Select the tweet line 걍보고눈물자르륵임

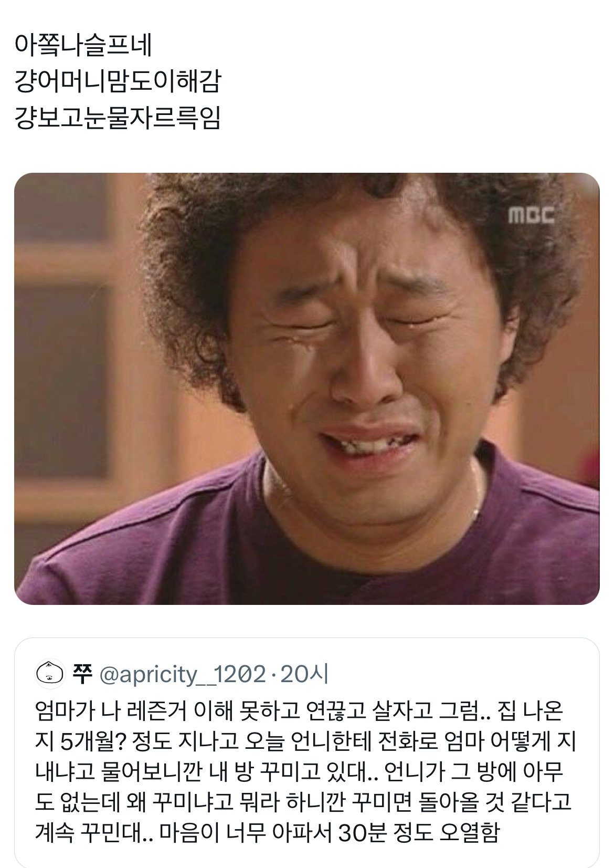[118, 118]
